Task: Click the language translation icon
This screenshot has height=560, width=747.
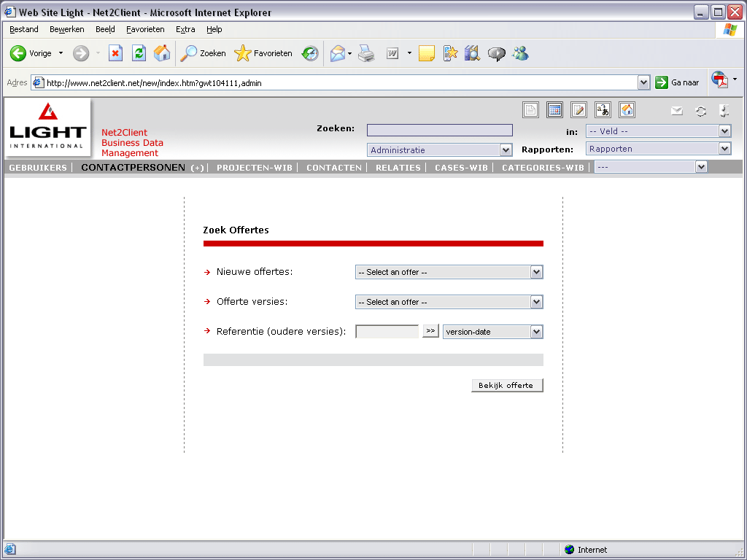Action: tap(603, 110)
